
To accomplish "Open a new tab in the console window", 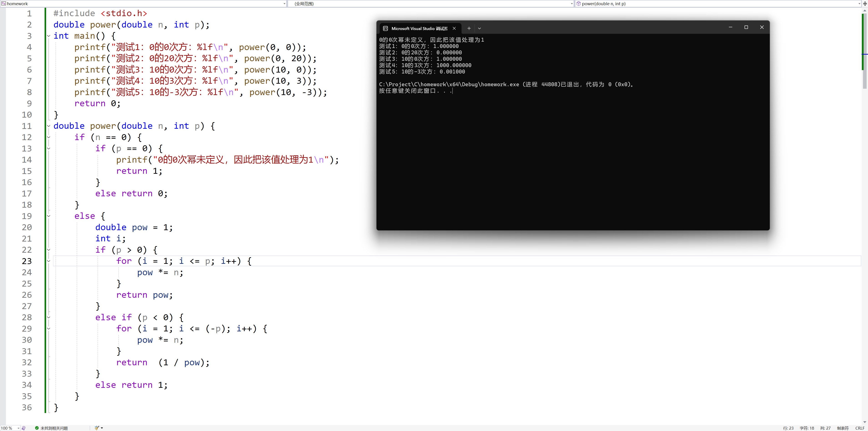I will pyautogui.click(x=469, y=28).
